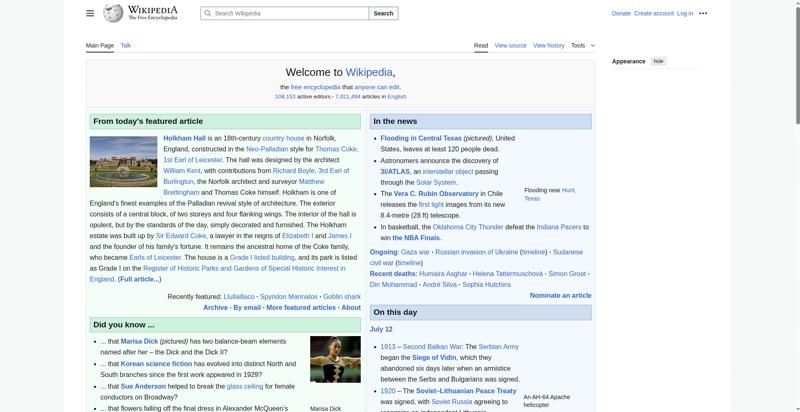Open the Holkham Hall article link

184,138
